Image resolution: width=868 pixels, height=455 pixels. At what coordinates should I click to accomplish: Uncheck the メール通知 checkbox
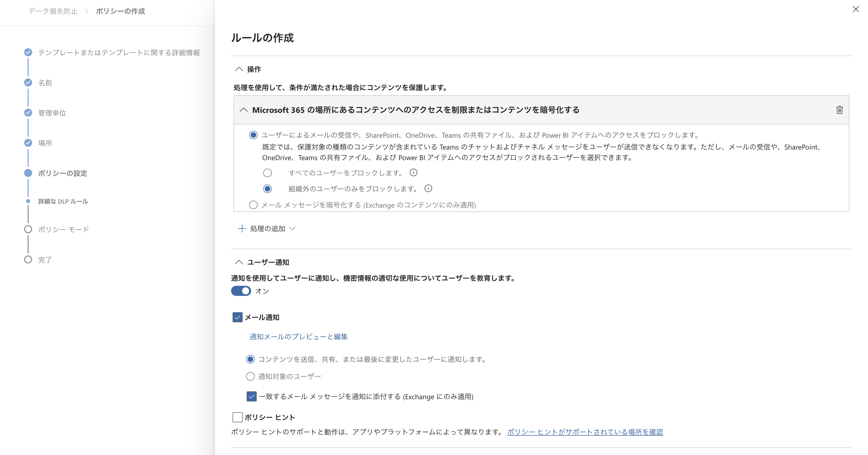(238, 317)
